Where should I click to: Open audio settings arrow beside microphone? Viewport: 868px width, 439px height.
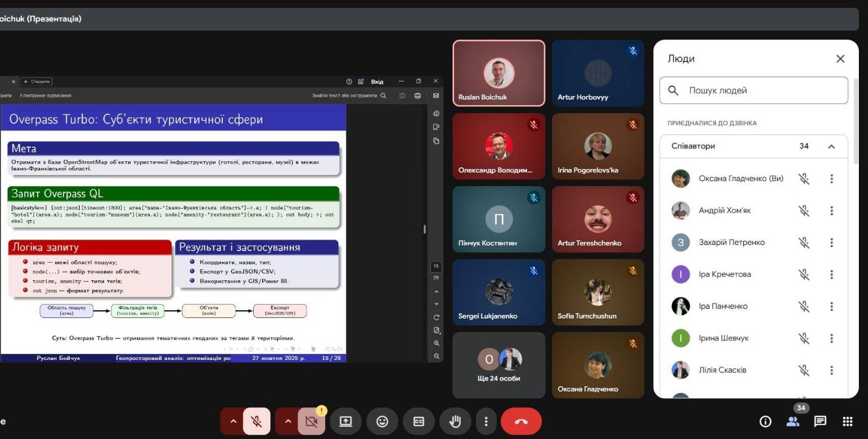pos(233,421)
